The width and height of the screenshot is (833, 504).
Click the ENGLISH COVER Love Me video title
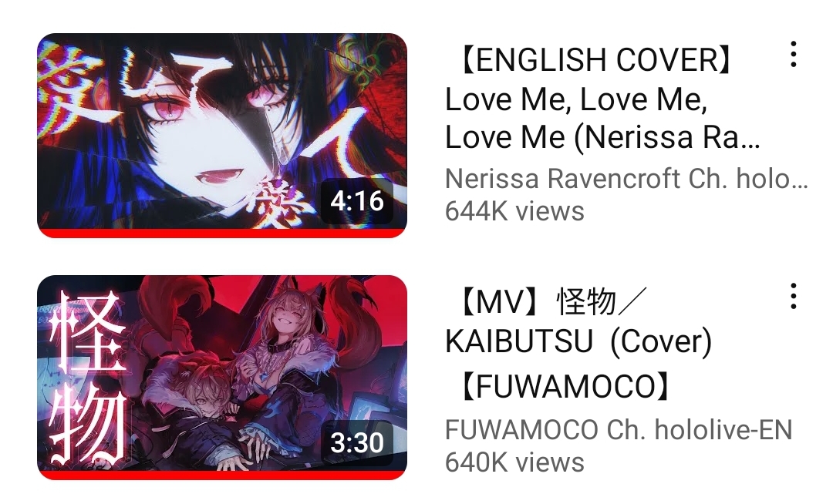coord(603,98)
